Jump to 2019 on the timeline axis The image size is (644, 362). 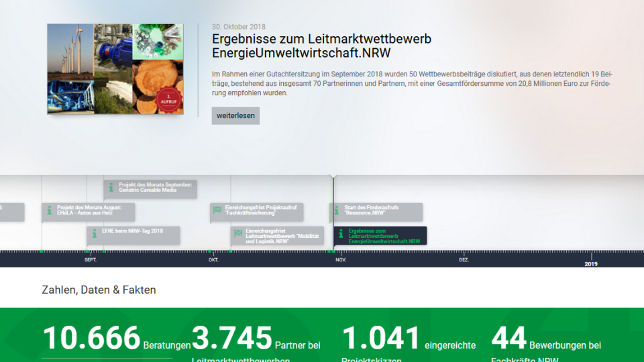[591, 264]
